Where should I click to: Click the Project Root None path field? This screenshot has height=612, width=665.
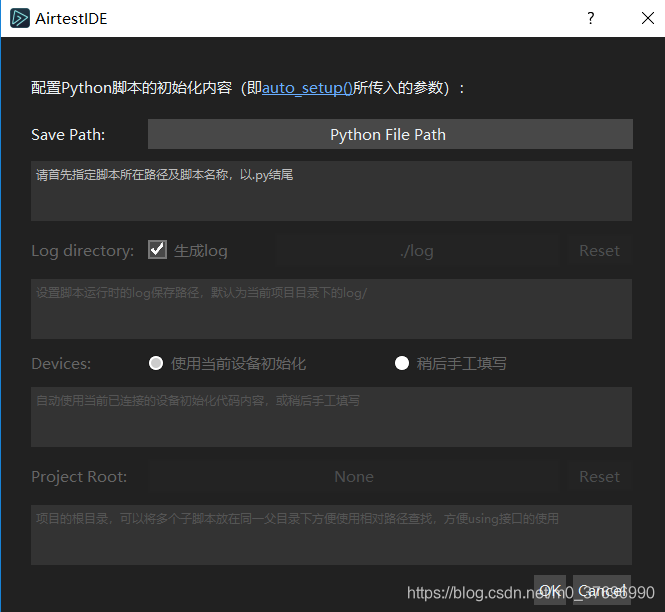[x=353, y=477]
